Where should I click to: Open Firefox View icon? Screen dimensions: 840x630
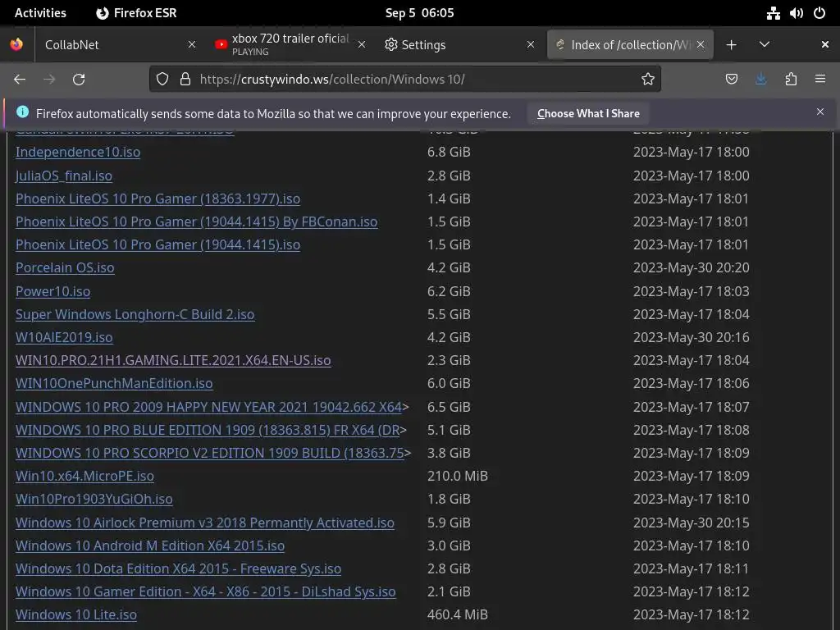point(16,44)
